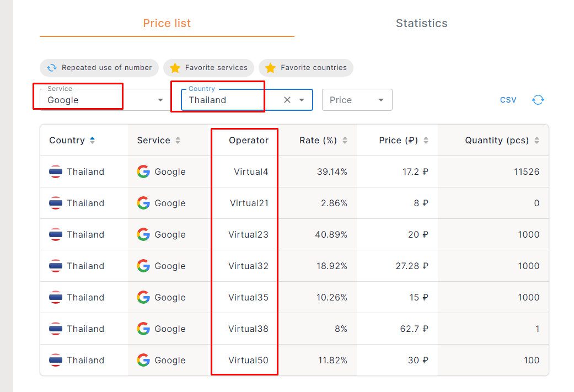The image size is (574, 392).
Task: Click Thailand flag in Virtual23 row
Action: (x=56, y=235)
